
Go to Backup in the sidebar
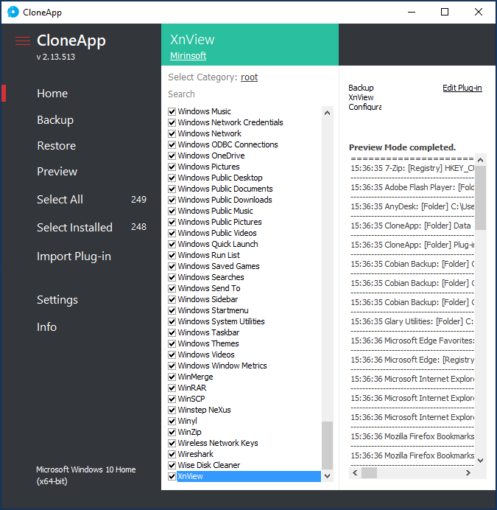[x=55, y=120]
